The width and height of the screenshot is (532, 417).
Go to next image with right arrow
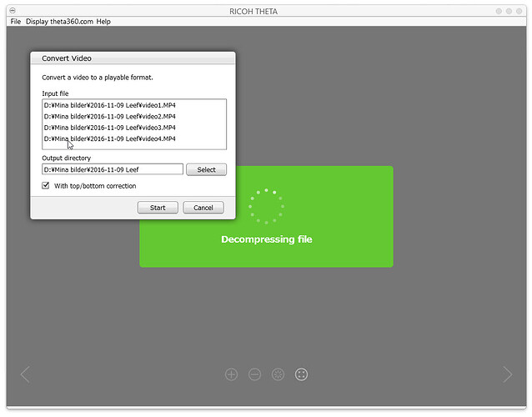click(x=508, y=374)
